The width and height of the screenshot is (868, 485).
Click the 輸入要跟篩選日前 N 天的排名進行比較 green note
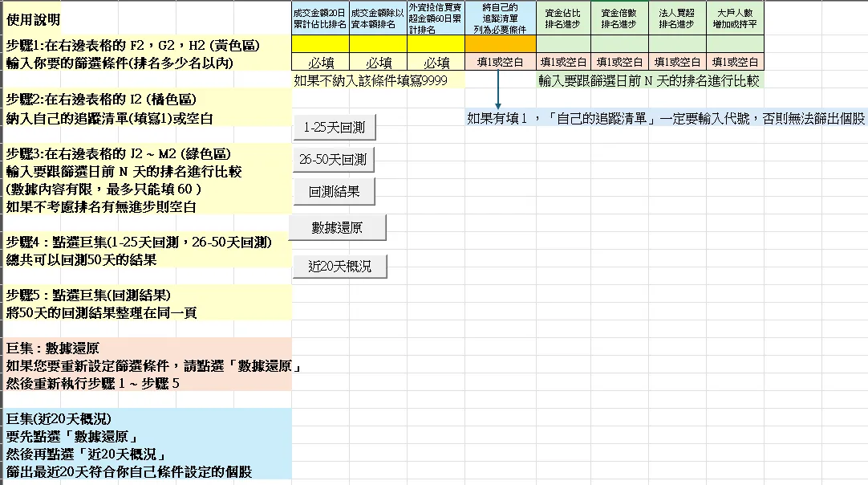tap(649, 80)
